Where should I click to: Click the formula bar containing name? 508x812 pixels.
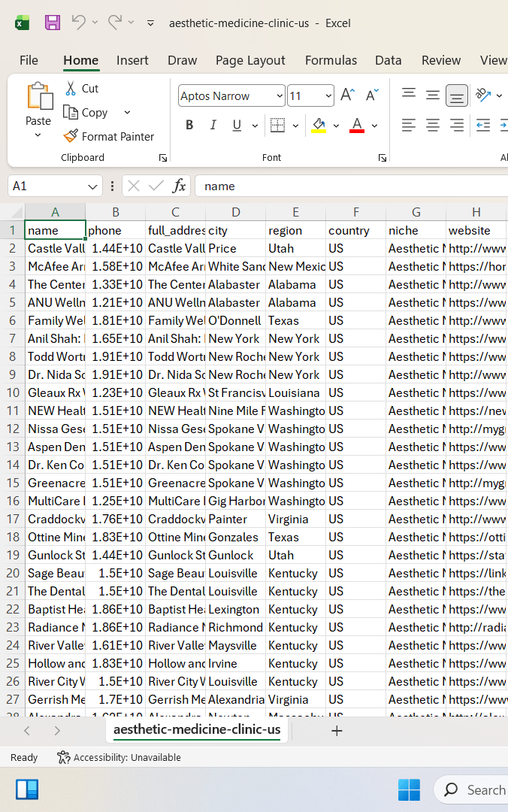pyautogui.click(x=351, y=186)
